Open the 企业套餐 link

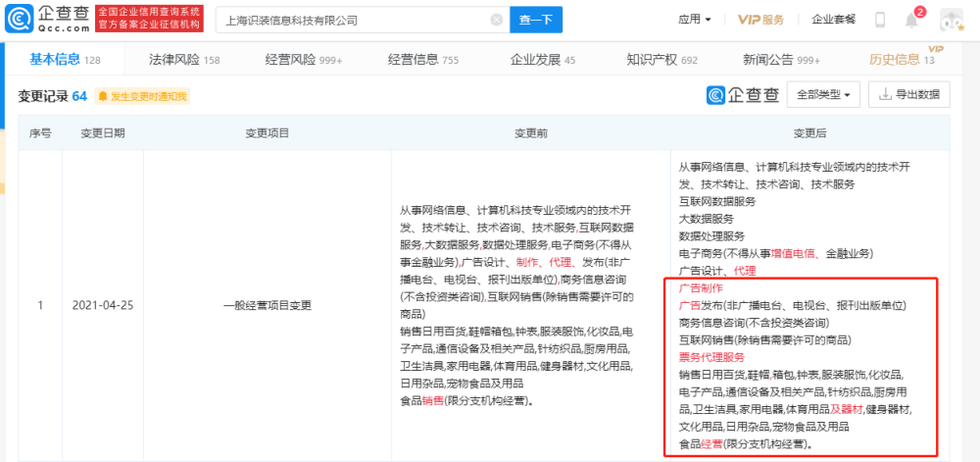834,20
